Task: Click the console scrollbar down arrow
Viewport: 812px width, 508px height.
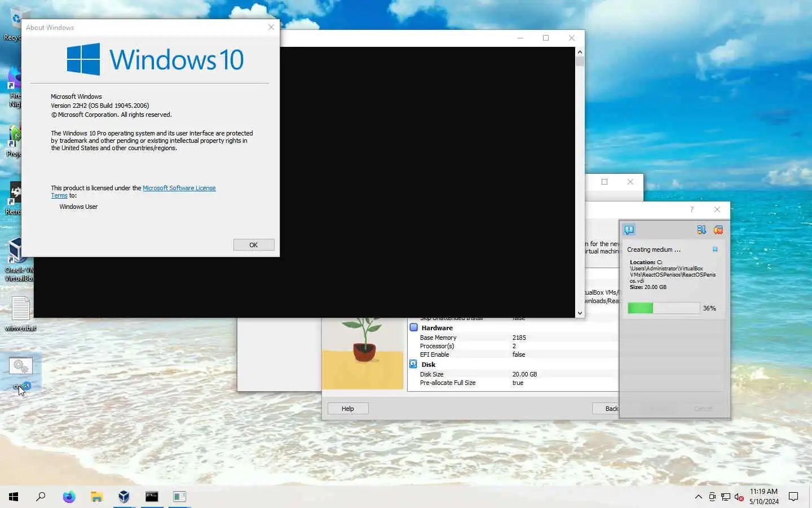Action: [x=580, y=313]
